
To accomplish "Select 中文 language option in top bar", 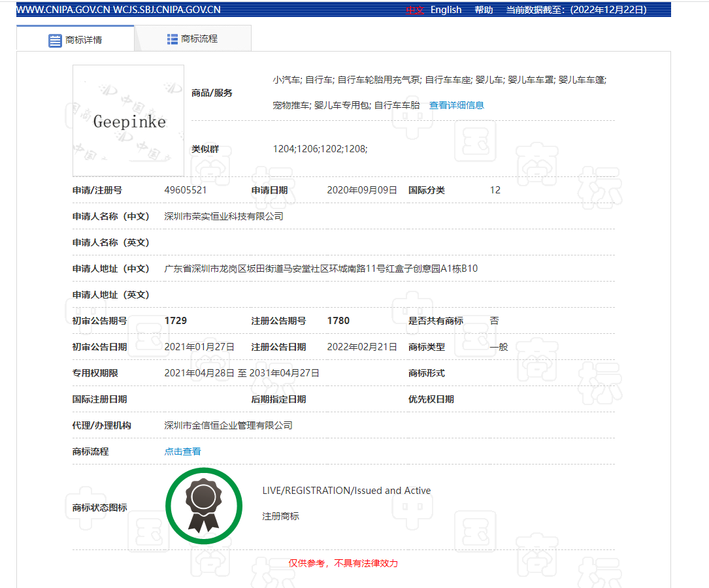I will point(415,10).
